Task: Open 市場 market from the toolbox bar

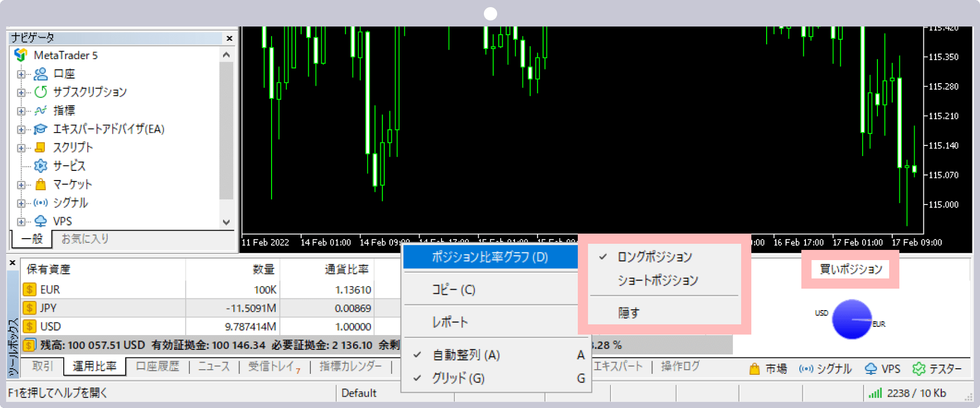Action: [768, 369]
